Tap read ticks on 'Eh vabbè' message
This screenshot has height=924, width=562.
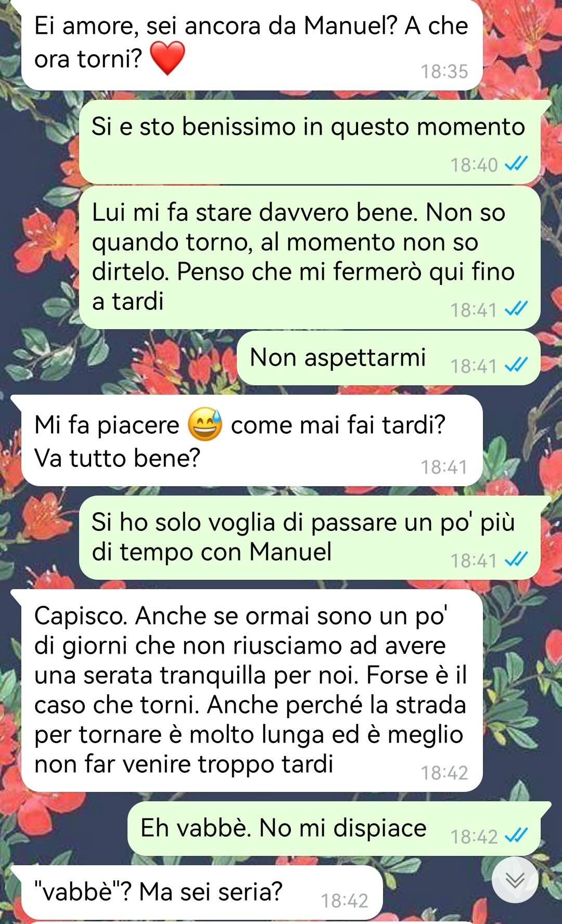[517, 836]
